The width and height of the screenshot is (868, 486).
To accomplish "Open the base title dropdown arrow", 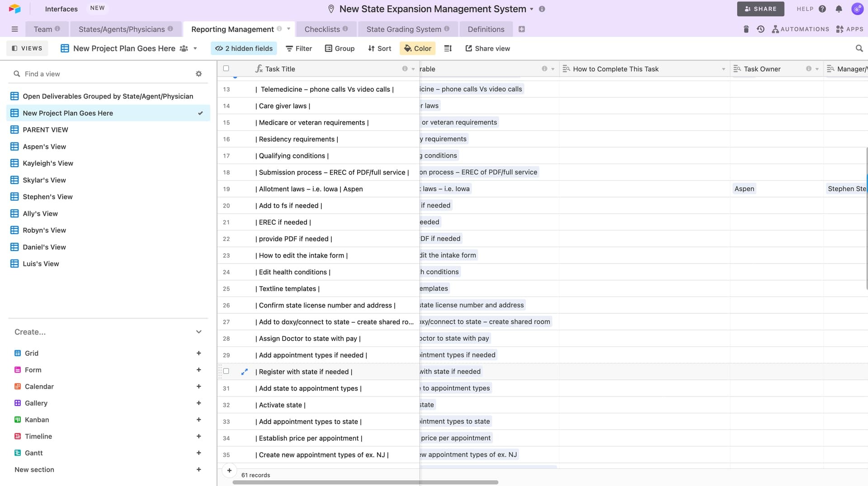I will [532, 9].
